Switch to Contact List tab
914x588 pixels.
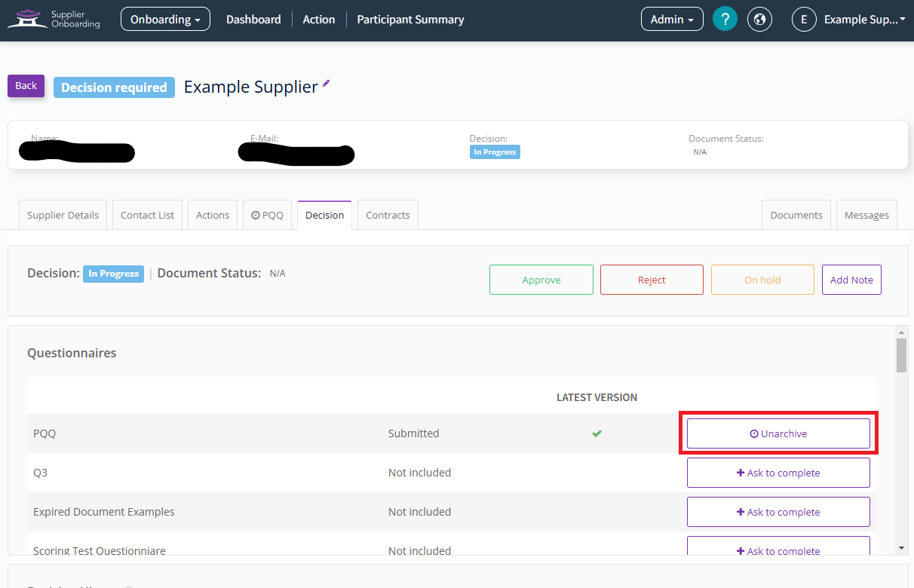click(147, 215)
